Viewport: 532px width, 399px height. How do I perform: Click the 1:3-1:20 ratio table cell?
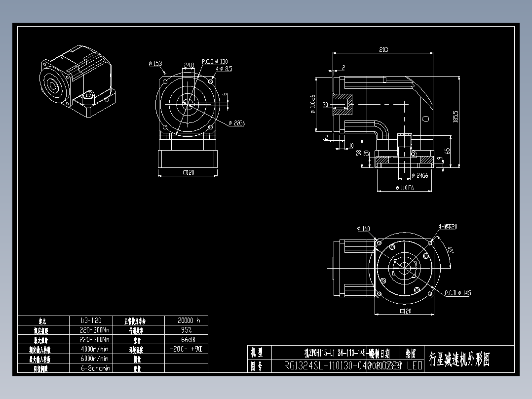91,320
